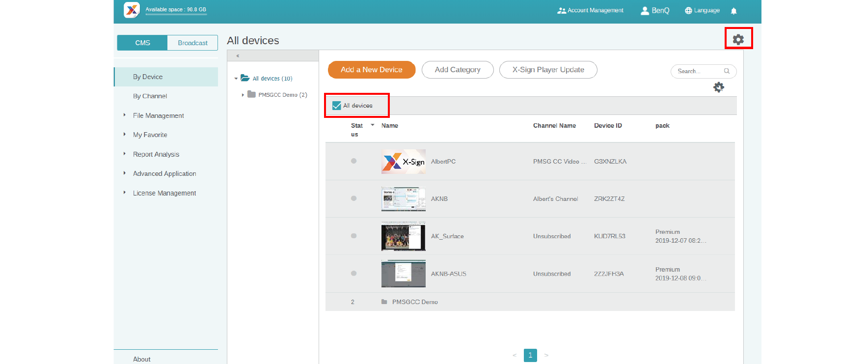Image resolution: width=868 pixels, height=364 pixels.
Task: Open the Status column sort dropdown
Action: (373, 125)
